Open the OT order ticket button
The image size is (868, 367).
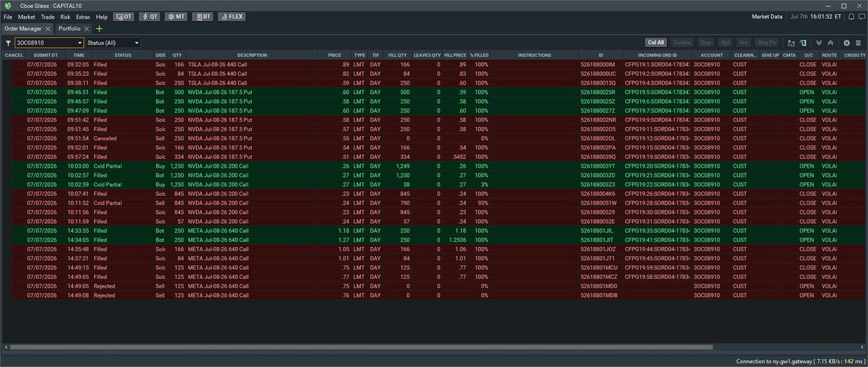tap(123, 16)
